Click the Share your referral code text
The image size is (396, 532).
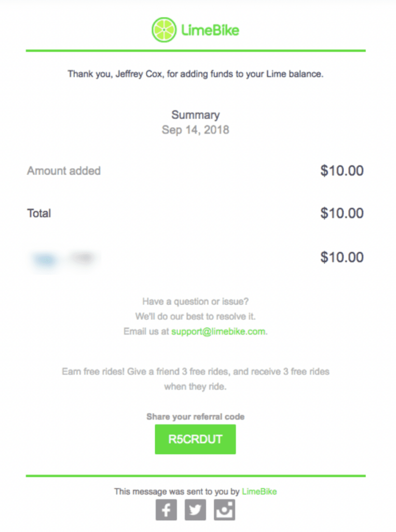[x=196, y=417]
